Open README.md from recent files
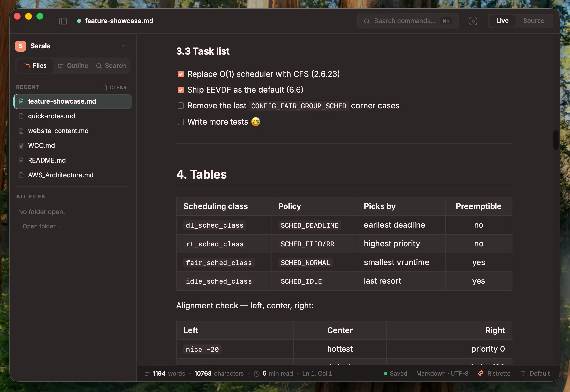The width and height of the screenshot is (570, 392). coord(73,160)
